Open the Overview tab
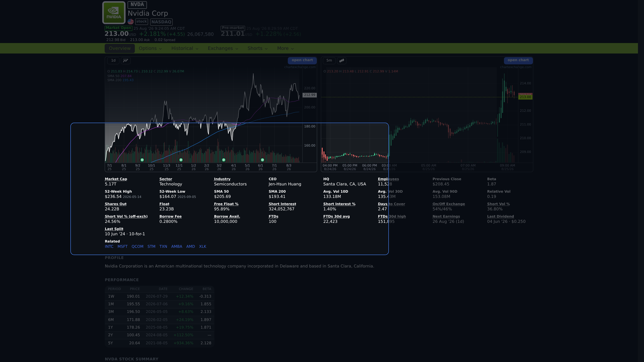The height and width of the screenshot is (362, 644). click(x=120, y=48)
